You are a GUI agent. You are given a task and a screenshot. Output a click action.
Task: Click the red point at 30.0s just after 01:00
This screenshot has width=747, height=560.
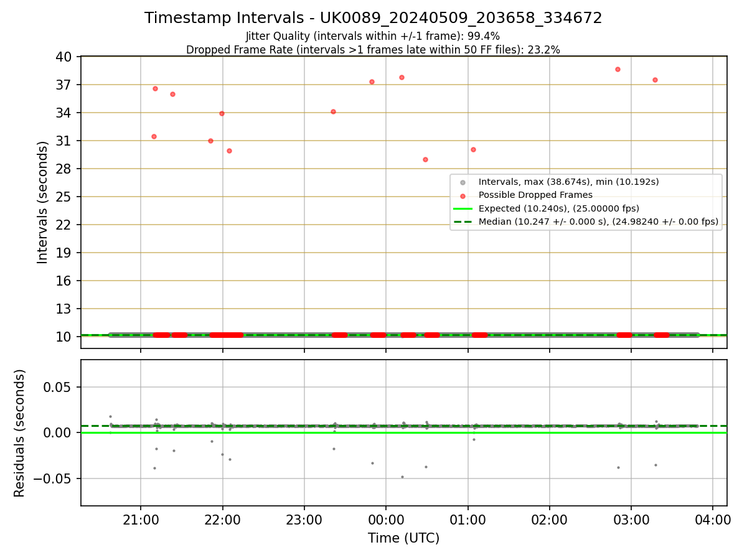(473, 149)
